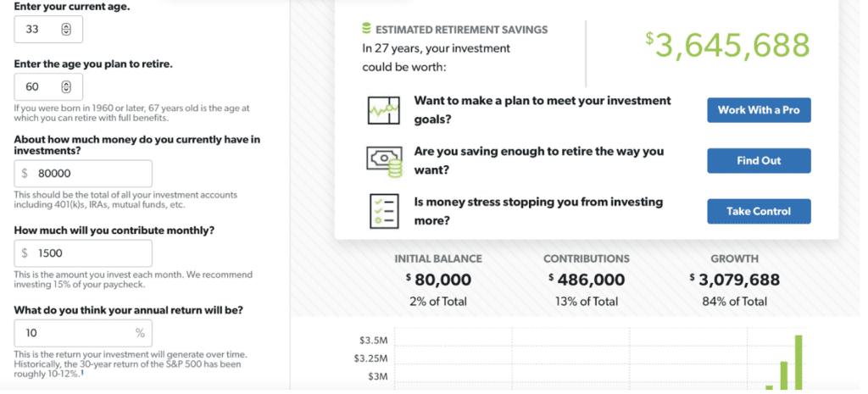
Task: Click the $3,645,688 estimated savings total
Action: [728, 46]
